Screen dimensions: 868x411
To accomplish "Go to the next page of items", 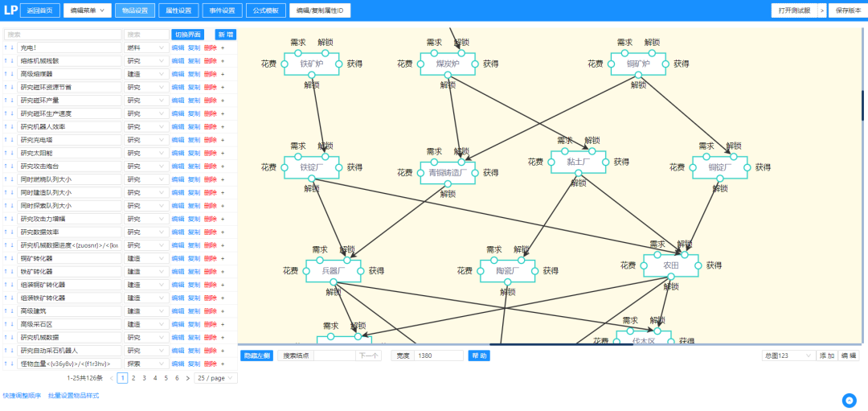I will click(x=187, y=378).
